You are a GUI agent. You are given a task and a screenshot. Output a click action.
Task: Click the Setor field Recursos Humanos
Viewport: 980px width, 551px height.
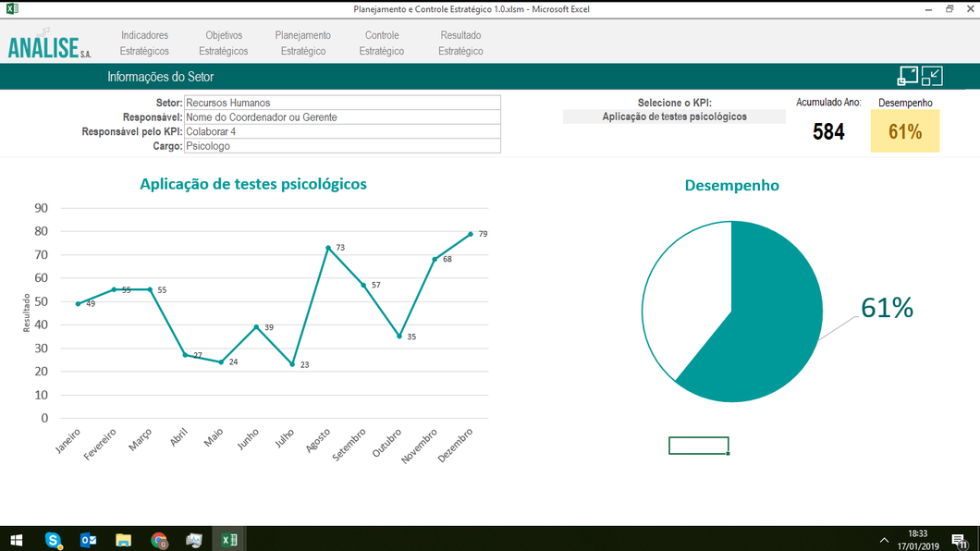tap(342, 103)
